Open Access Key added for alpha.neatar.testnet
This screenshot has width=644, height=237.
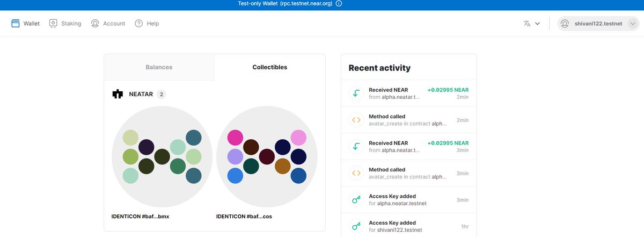[408, 199]
